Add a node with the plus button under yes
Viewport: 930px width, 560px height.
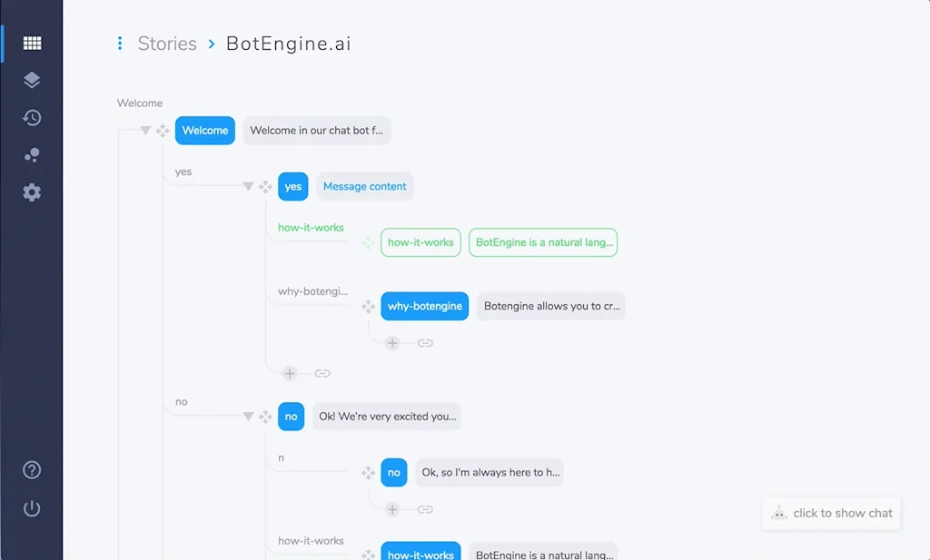[290, 372]
